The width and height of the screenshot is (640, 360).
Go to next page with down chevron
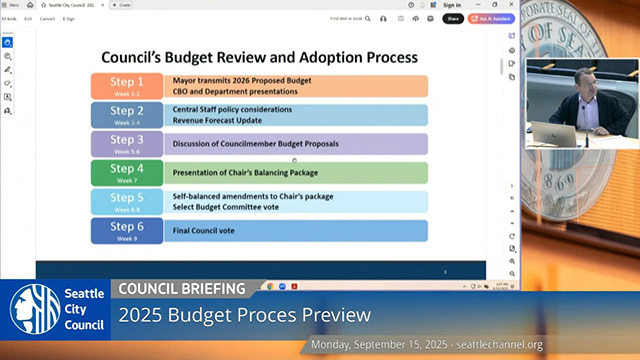pyautogui.click(x=512, y=223)
